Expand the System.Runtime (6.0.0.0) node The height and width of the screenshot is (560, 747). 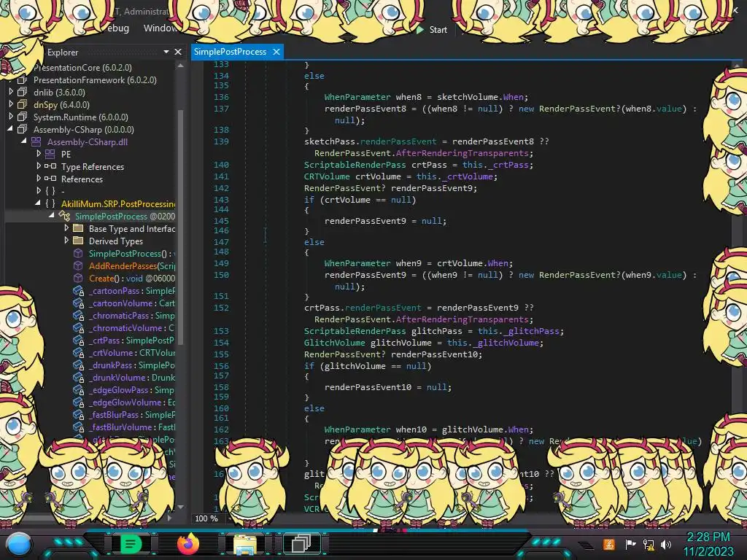point(11,116)
